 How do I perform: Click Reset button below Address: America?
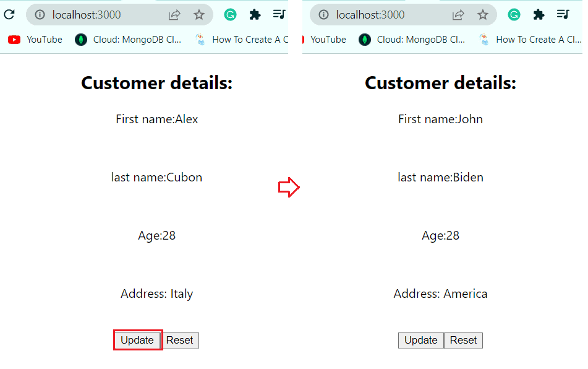(464, 340)
